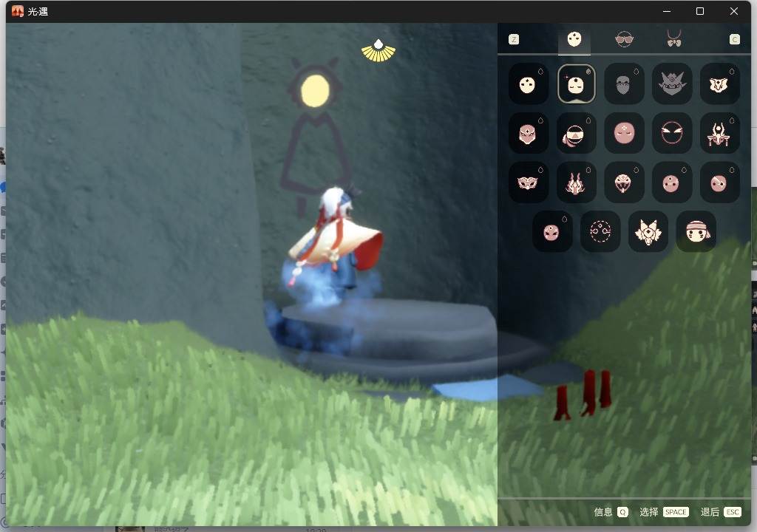Choose the headband bandana face mask
757x532 pixels.
pos(696,232)
